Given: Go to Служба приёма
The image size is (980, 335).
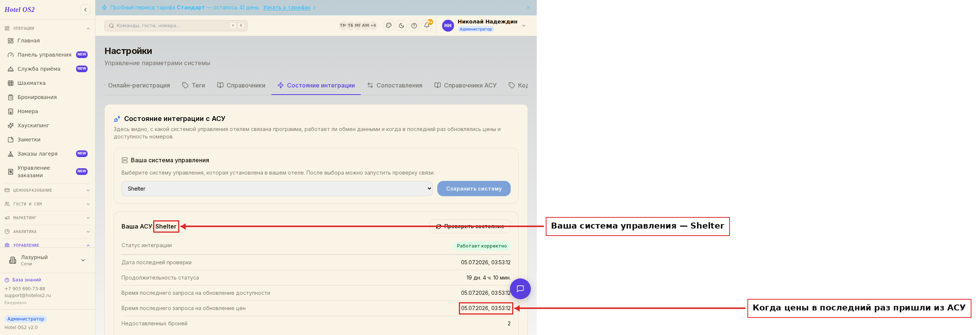Looking at the screenshot, I should tap(48, 69).
